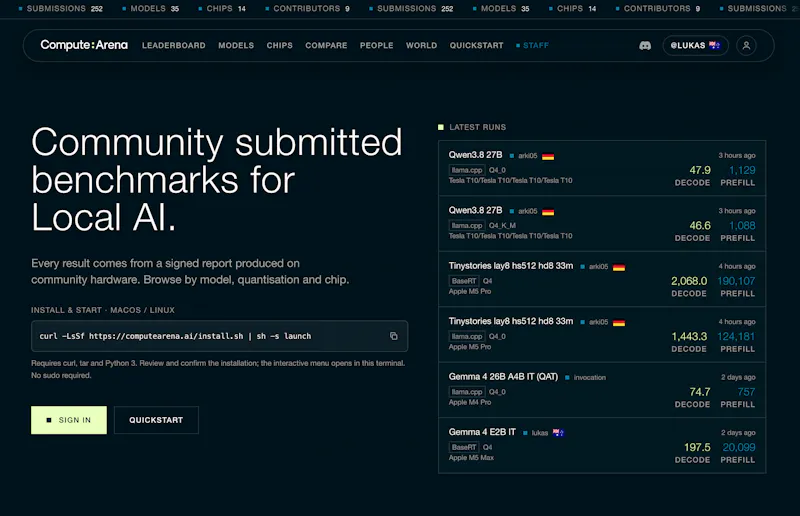Copy the curl install command
This screenshot has width=800, height=516.
tap(394, 336)
